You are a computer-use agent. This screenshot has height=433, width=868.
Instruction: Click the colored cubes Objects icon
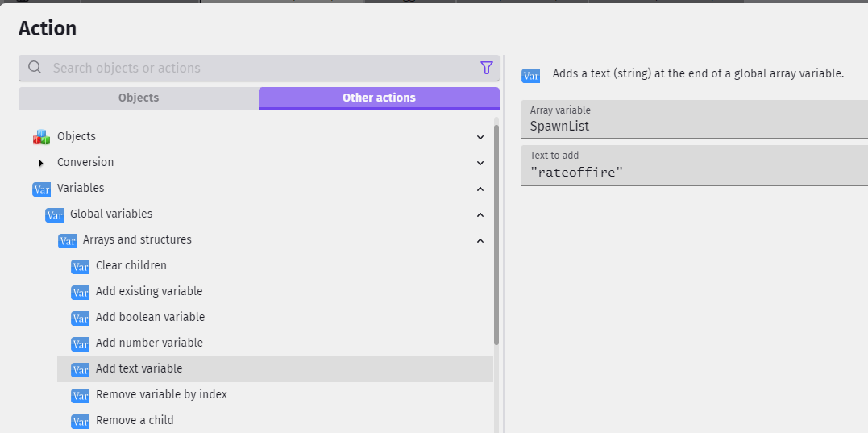(x=41, y=137)
